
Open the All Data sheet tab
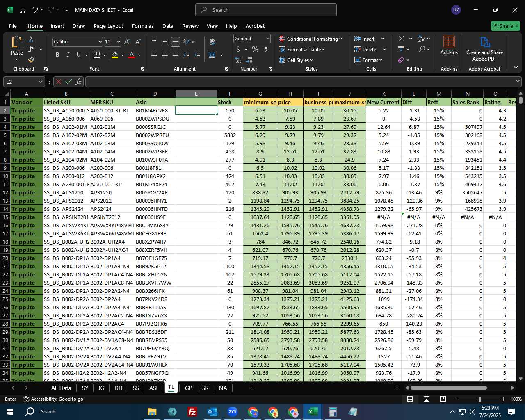pos(61,388)
